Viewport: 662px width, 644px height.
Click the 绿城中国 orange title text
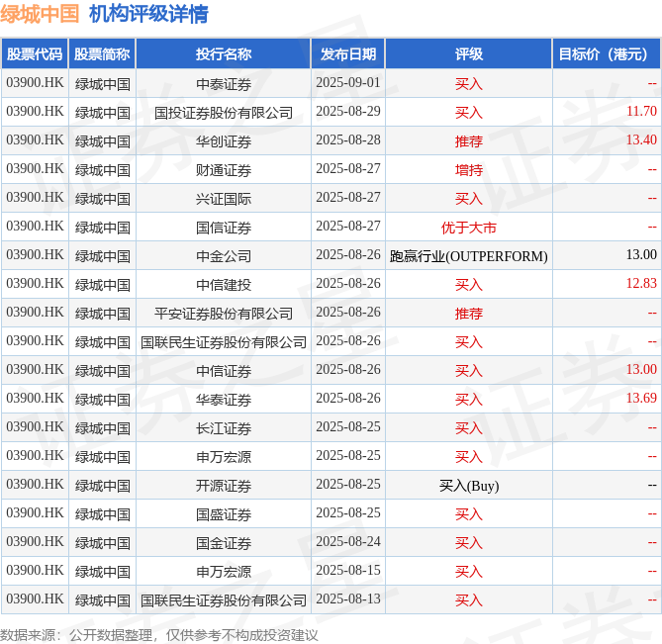[x=40, y=14]
